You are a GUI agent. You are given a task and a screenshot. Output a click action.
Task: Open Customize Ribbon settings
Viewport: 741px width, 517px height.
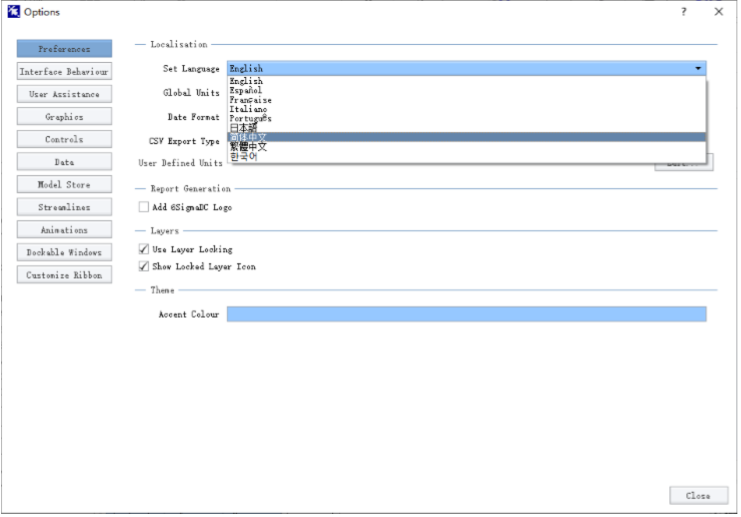(64, 275)
